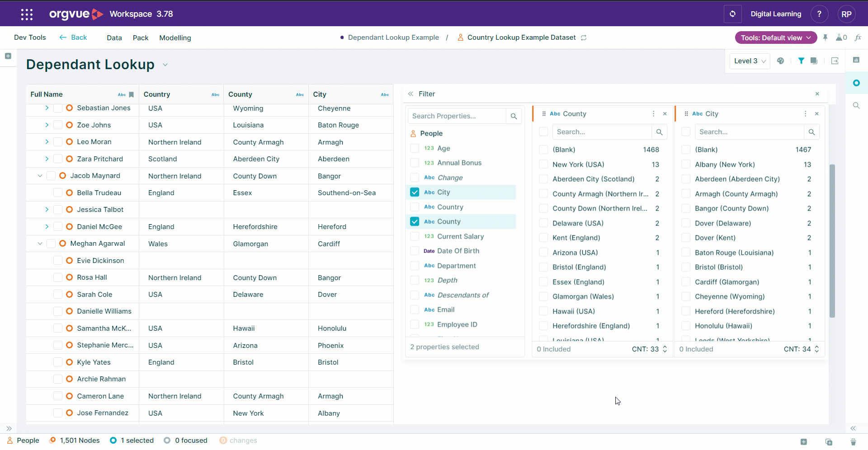
Task: Expand the Zoe Johns row
Action: [x=47, y=125]
